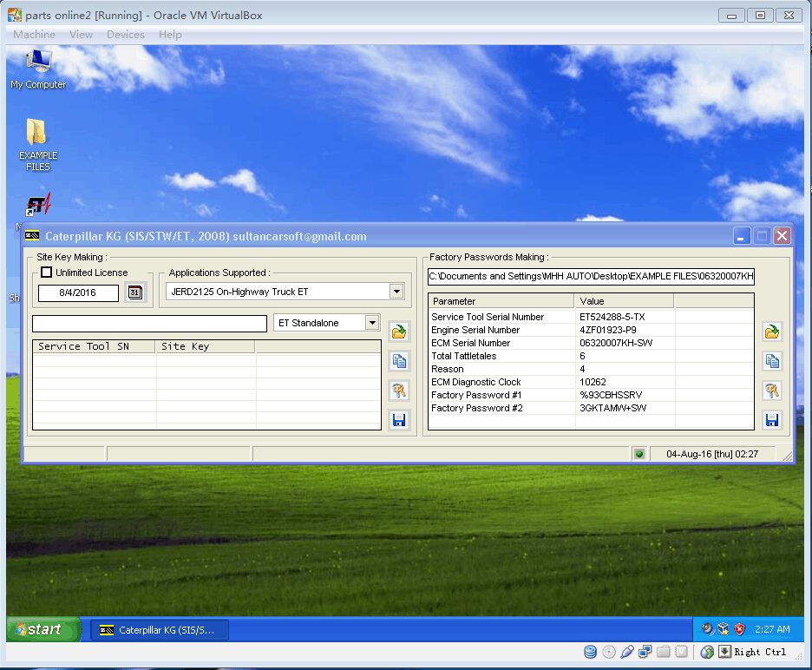Copy icon beside Factory Passwords table
The image size is (812, 670).
pos(771,361)
